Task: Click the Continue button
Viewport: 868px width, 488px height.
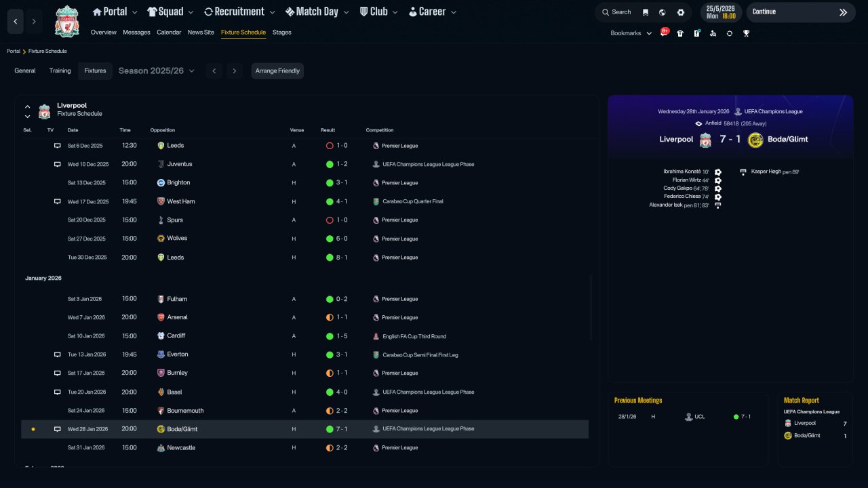Action: click(800, 12)
